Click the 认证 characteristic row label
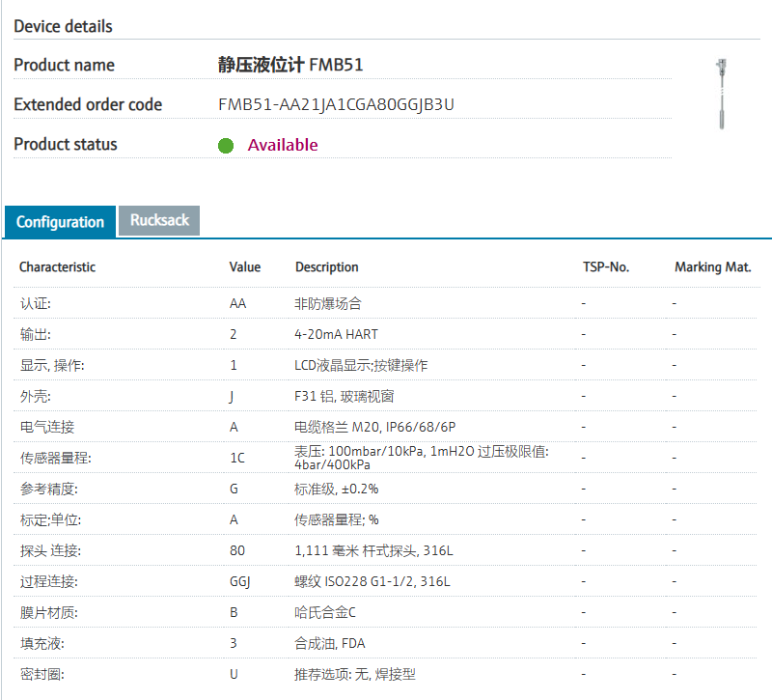The image size is (772, 700). click(36, 303)
